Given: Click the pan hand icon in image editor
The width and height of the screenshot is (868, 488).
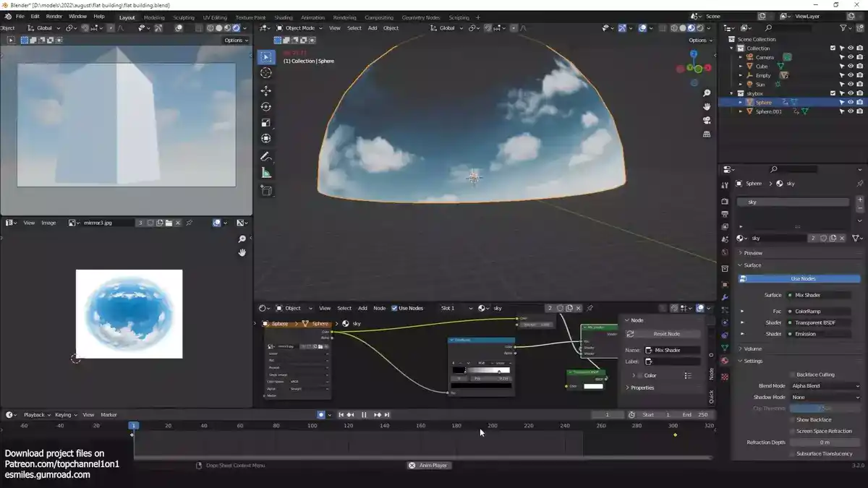Looking at the screenshot, I should tap(242, 252).
